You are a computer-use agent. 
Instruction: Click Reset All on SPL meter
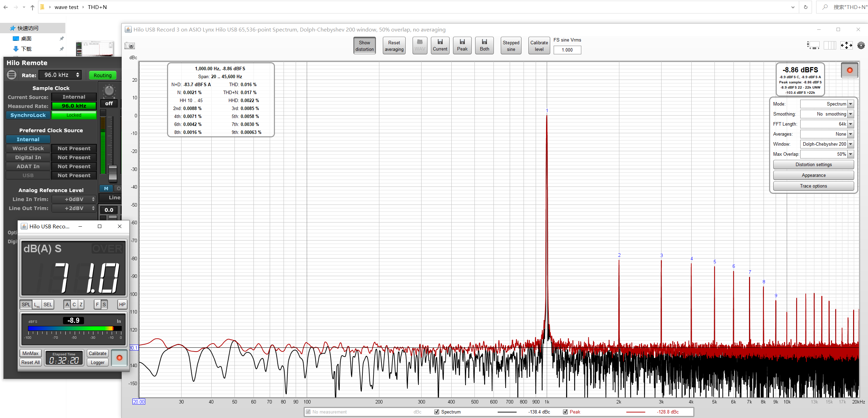[30, 362]
